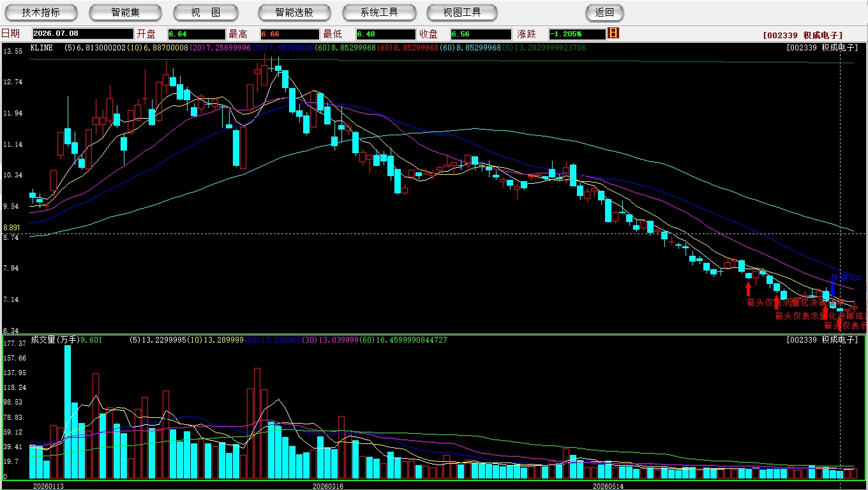Open the 技术指标 menu button

[x=41, y=12]
